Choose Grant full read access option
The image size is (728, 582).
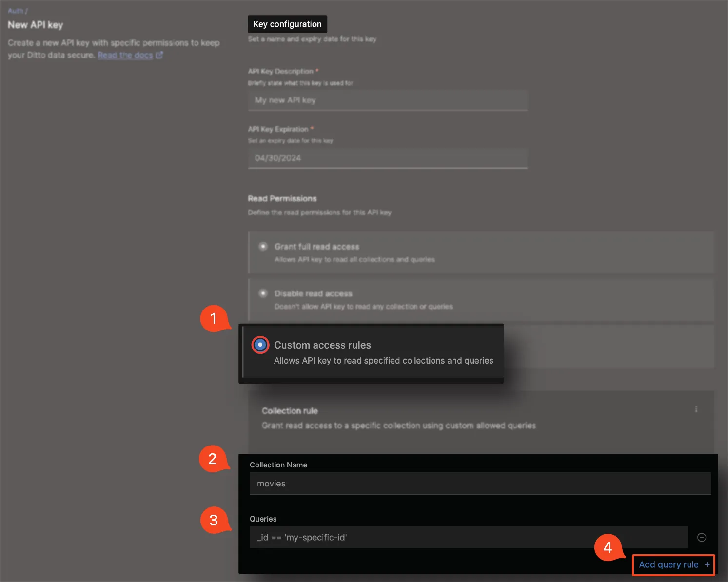click(x=263, y=247)
